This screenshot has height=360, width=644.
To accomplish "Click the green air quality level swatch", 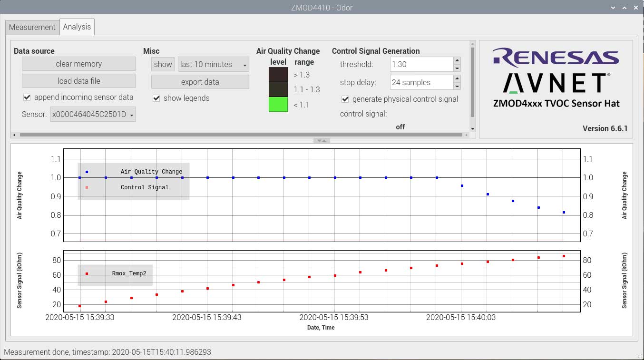I will coord(278,105).
